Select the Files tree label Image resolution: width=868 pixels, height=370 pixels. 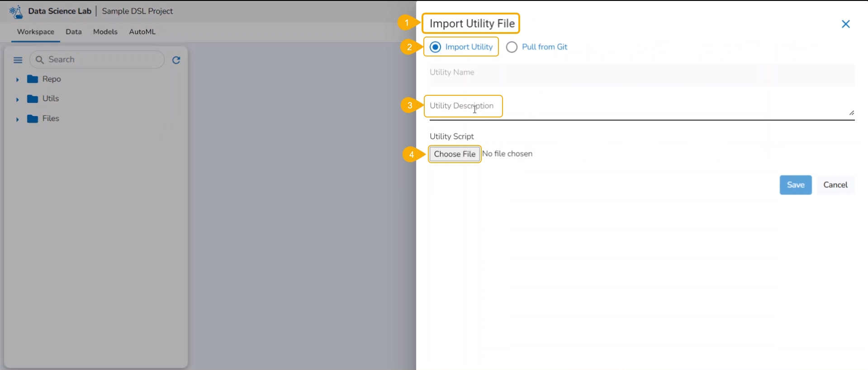[51, 118]
